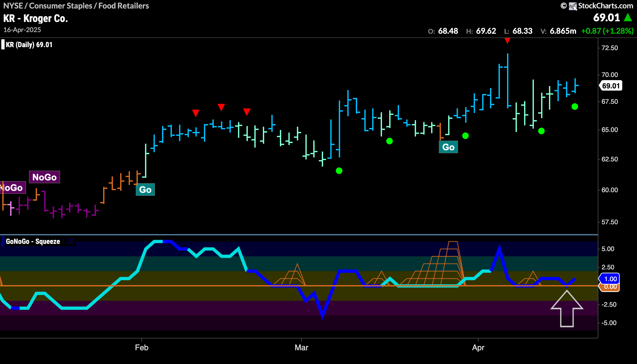The height and width of the screenshot is (364, 637).
Task: Click the 'KR (Daily) 69.01' legend label
Action: (29, 45)
